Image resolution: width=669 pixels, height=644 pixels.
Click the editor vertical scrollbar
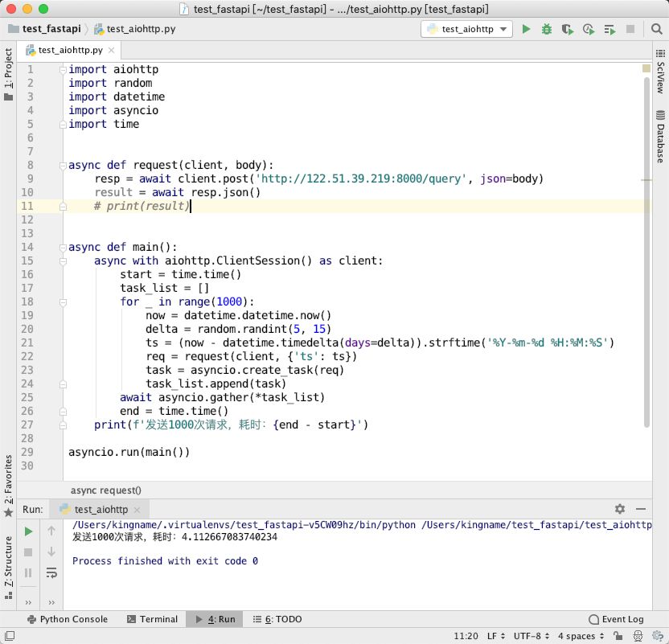[646, 252]
